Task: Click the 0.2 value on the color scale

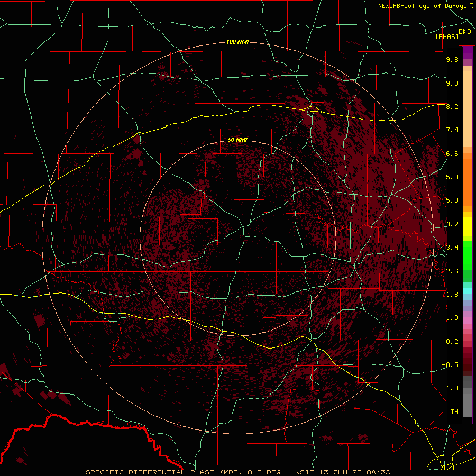Action: (452, 342)
